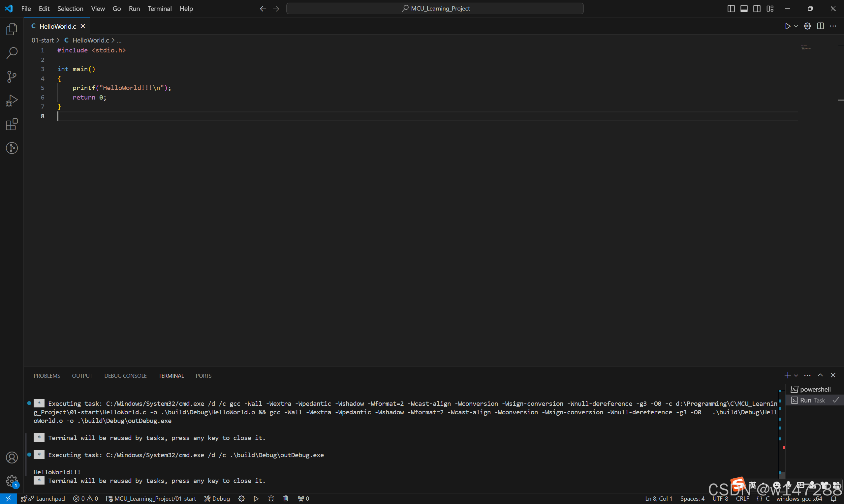Click the status bar build gear icon
This screenshot has width=844, height=504.
[241, 498]
